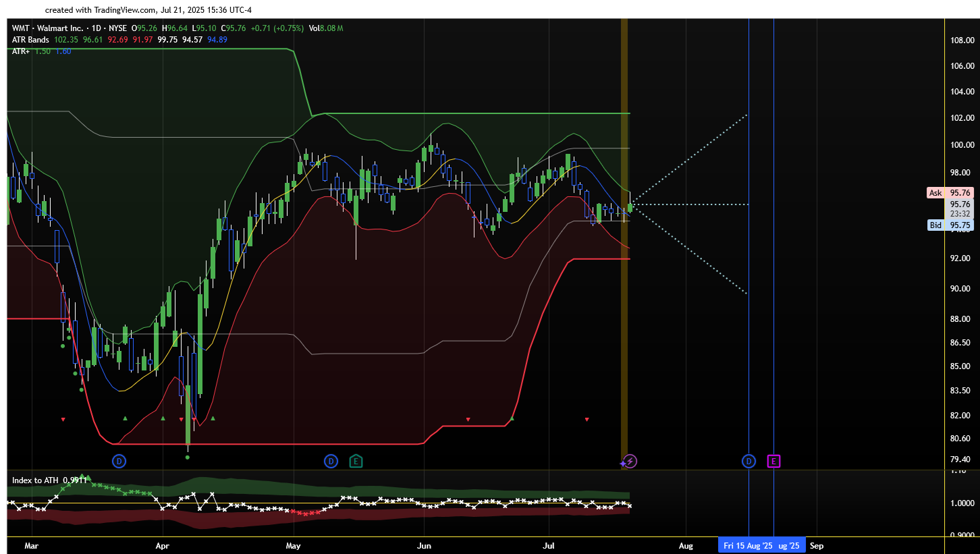
Task: Click the high price value H96.64
Action: tap(174, 28)
